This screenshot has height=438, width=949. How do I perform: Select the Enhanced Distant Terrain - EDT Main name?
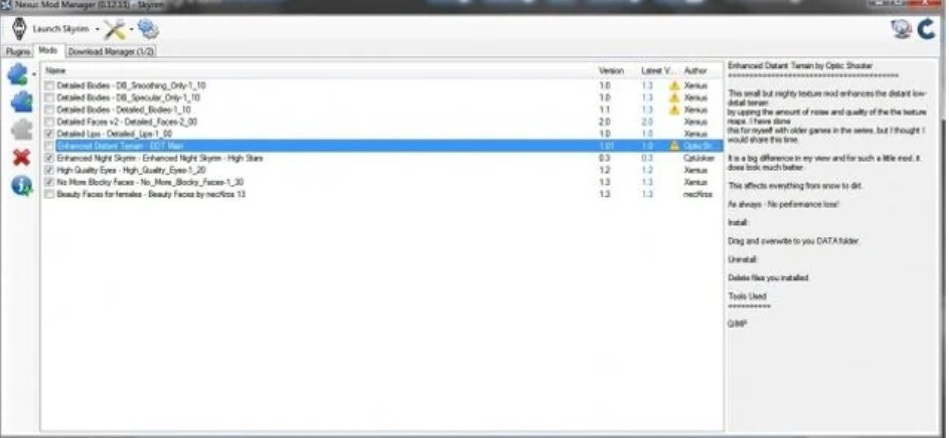(120, 146)
